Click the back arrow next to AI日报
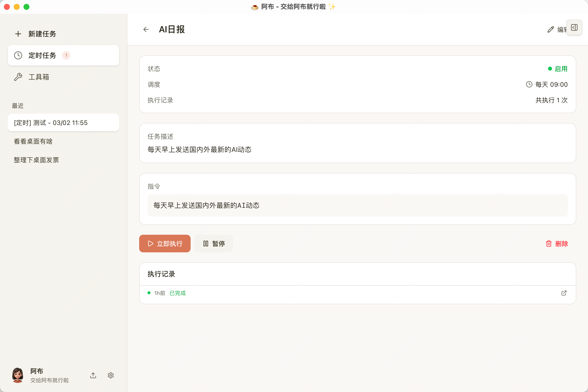The width and height of the screenshot is (588, 392). (146, 29)
